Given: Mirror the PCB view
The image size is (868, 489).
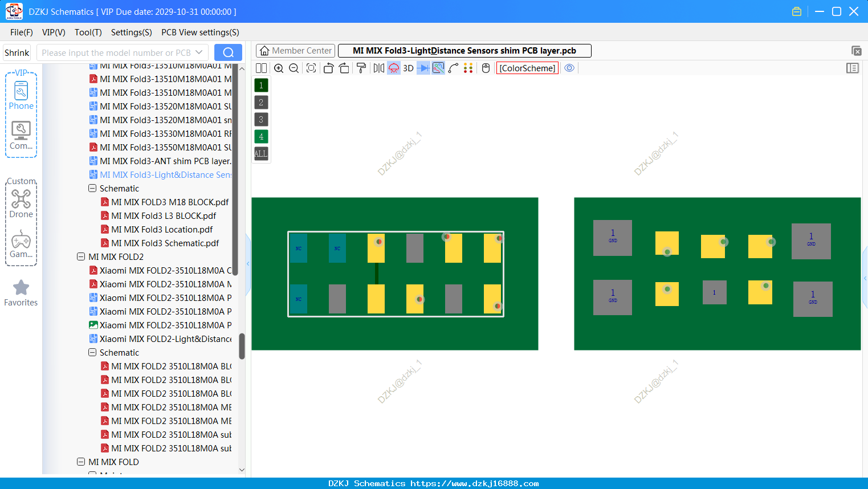Looking at the screenshot, I should pos(378,68).
